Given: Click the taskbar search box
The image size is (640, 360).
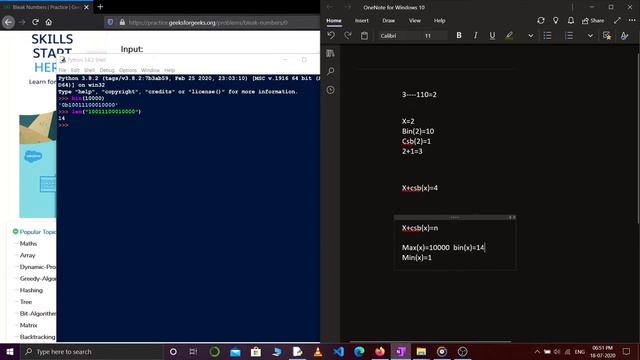Looking at the screenshot, I should pyautogui.click(x=91, y=351).
